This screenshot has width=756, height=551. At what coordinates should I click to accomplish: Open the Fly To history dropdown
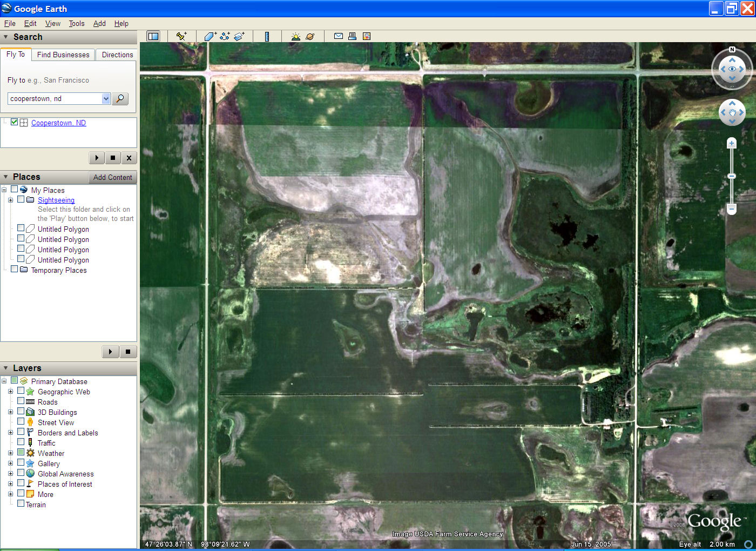(106, 98)
